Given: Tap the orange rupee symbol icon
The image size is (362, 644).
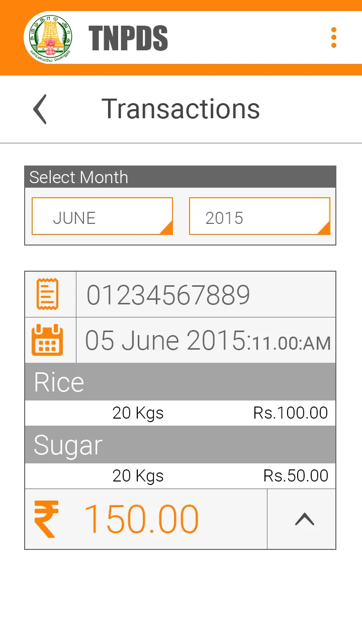Looking at the screenshot, I should point(46,519).
